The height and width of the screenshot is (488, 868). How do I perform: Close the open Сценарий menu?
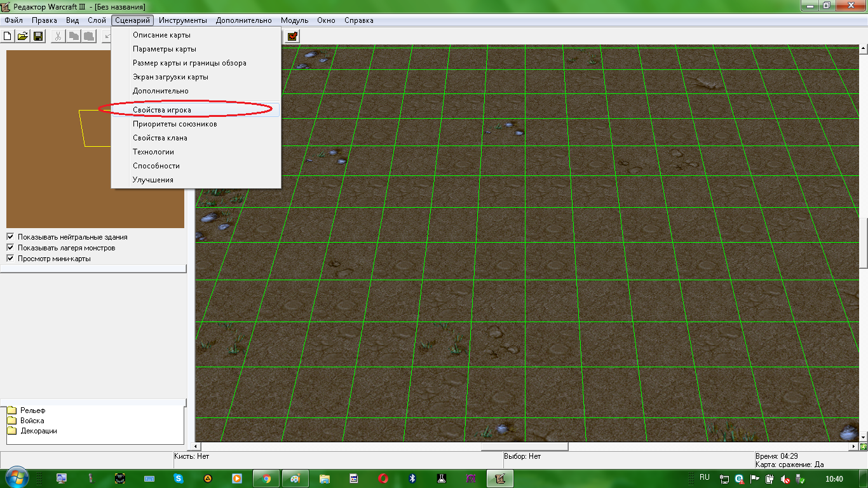point(132,20)
